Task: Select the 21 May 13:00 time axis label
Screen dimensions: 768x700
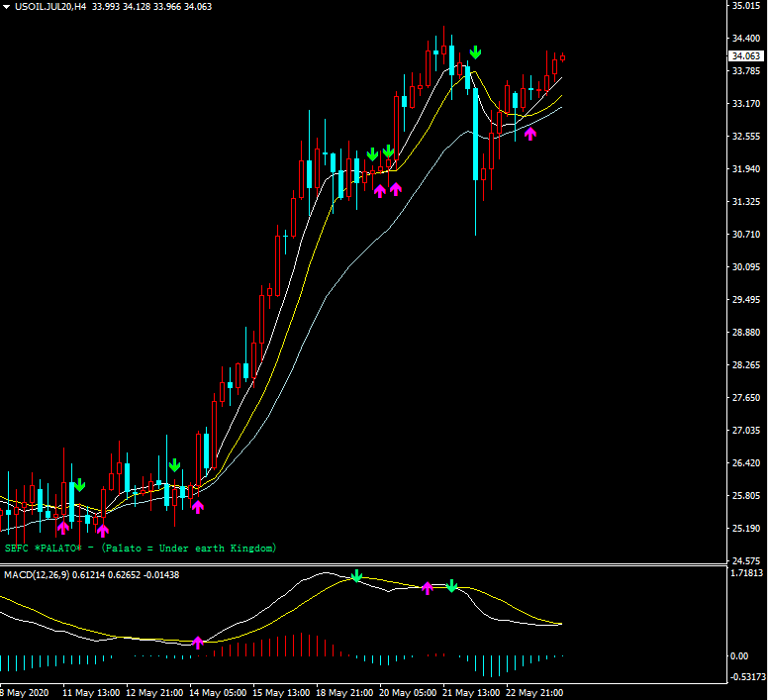Action: [474, 692]
